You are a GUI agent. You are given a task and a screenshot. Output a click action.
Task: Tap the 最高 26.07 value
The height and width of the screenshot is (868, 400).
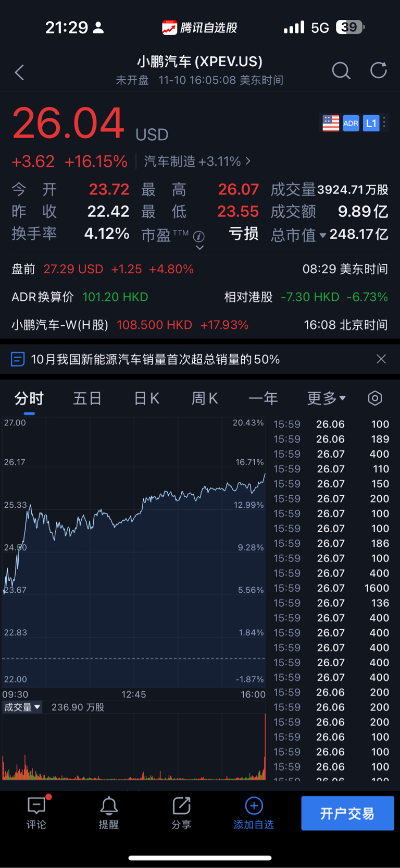click(238, 189)
